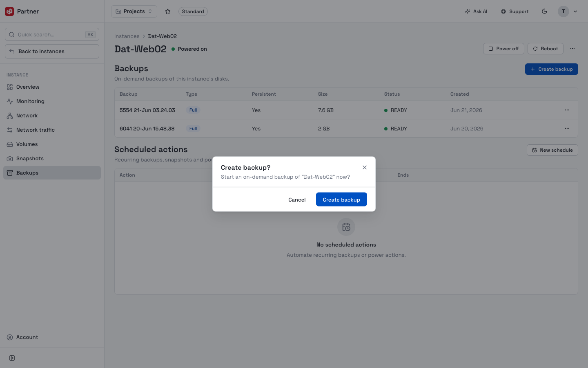Click the Action column header
Screen dimensions: 588x368
tap(127, 175)
